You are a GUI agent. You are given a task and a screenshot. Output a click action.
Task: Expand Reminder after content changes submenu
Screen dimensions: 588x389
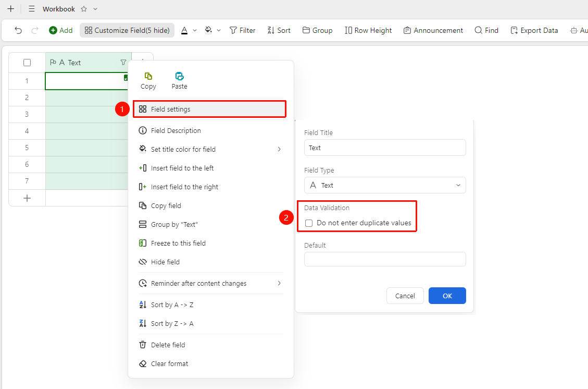tap(279, 283)
